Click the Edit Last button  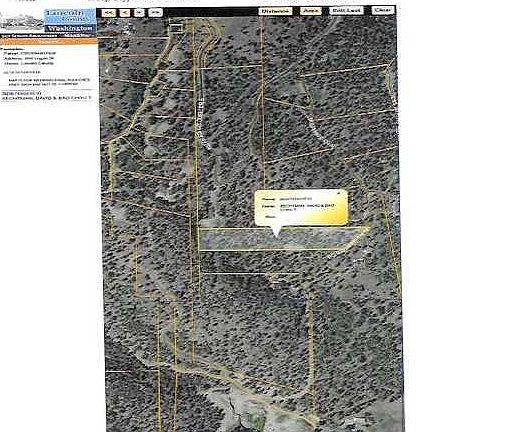point(347,11)
